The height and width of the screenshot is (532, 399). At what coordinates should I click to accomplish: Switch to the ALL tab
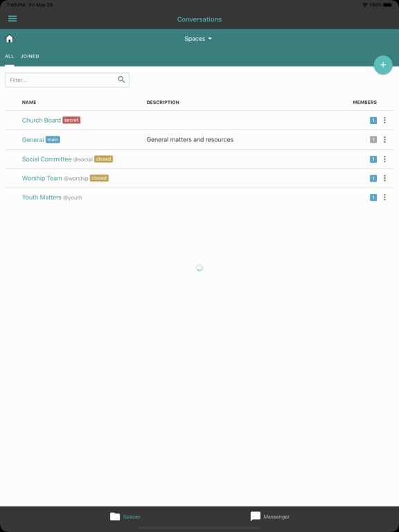[x=10, y=56]
